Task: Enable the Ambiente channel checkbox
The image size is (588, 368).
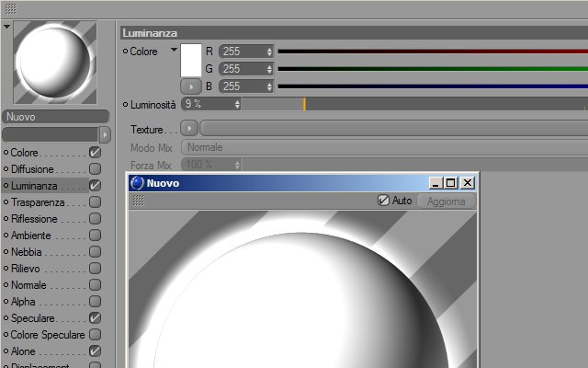Action: (x=95, y=235)
